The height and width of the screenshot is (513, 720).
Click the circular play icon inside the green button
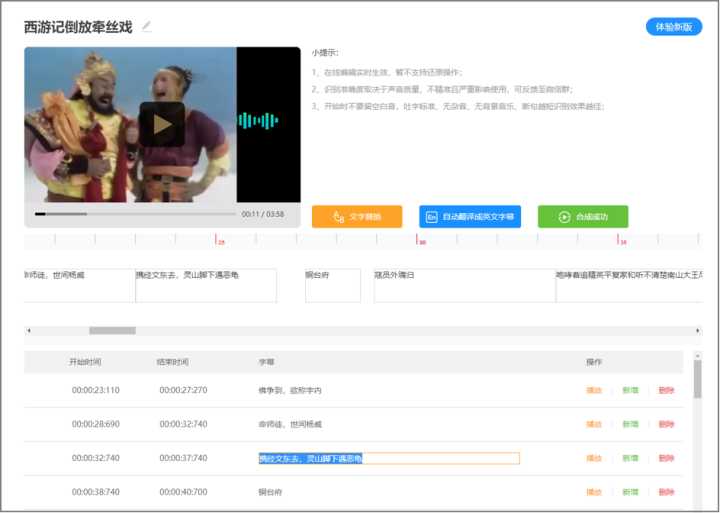(x=564, y=217)
